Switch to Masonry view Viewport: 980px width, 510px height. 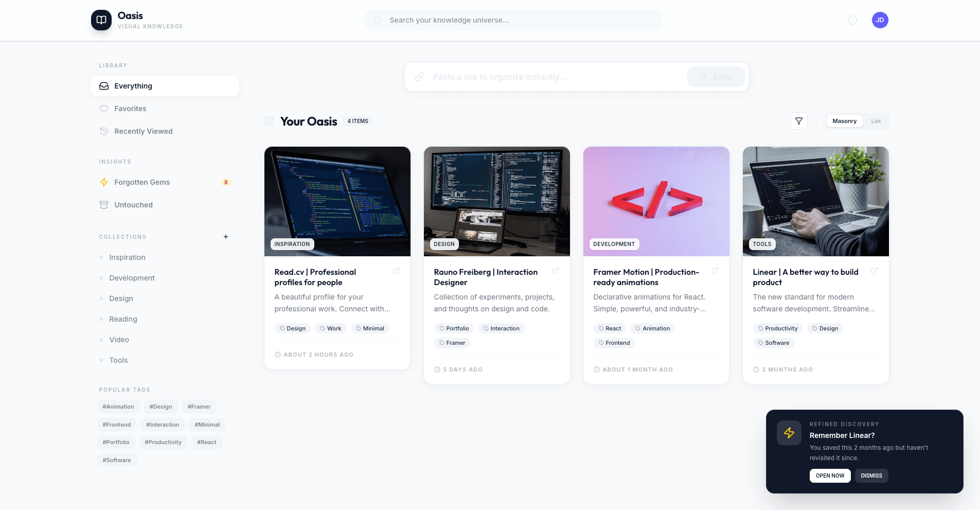pos(845,121)
